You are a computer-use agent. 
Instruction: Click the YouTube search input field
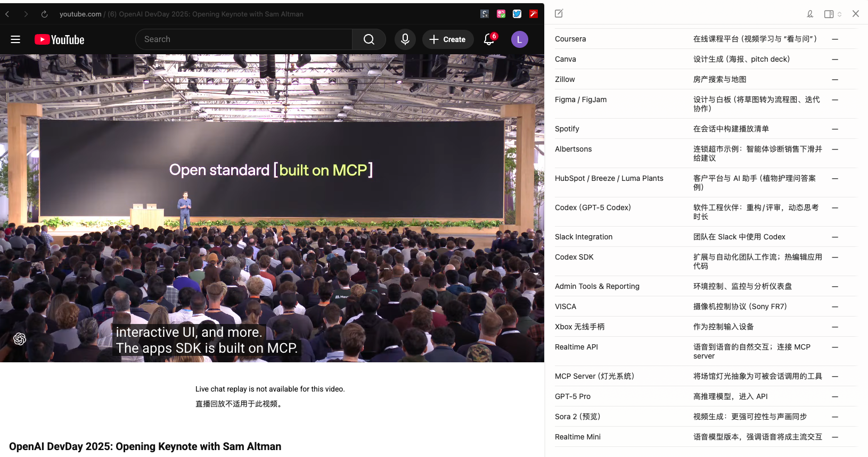tap(244, 39)
